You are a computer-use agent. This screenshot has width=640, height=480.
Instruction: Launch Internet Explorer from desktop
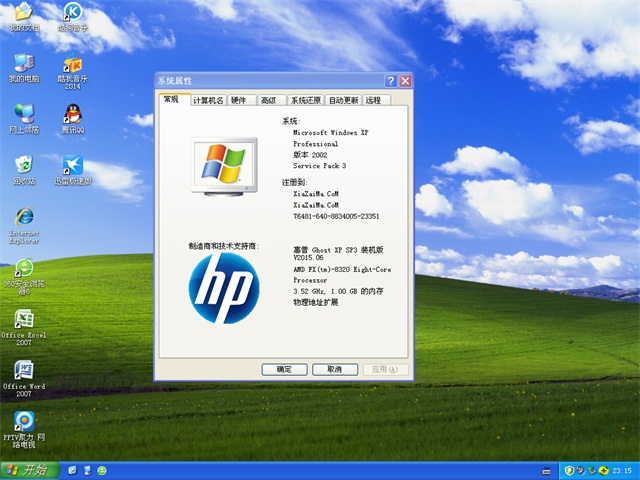click(23, 218)
